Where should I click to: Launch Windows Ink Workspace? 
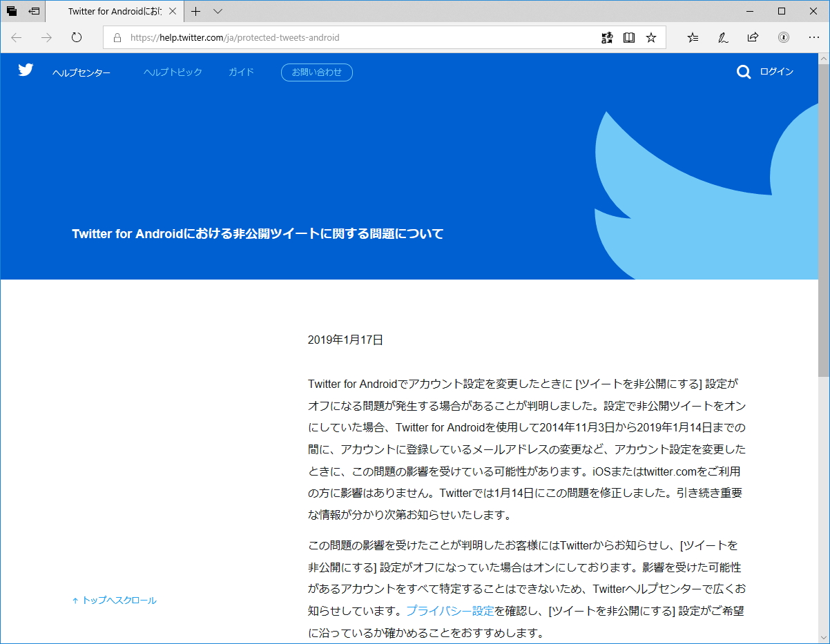coord(722,38)
